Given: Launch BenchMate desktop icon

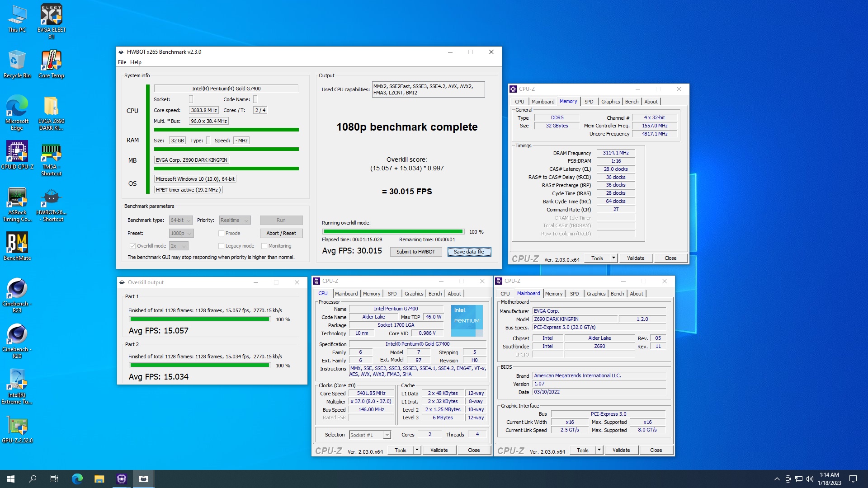Looking at the screenshot, I should (x=17, y=246).
